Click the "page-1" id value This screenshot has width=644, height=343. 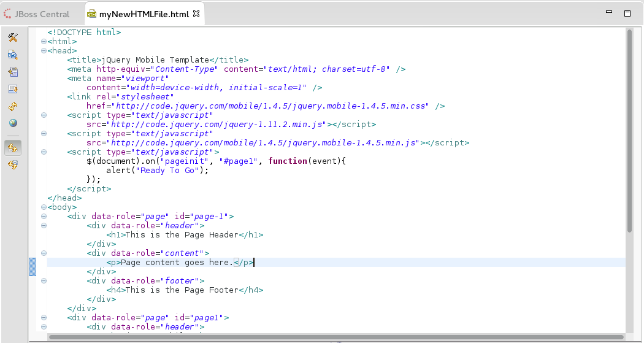pyautogui.click(x=209, y=217)
